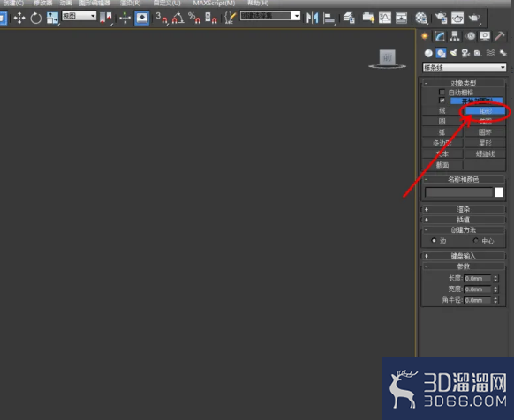The width and height of the screenshot is (514, 420).
Task: Select the Scale tool icon
Action: click(x=52, y=18)
